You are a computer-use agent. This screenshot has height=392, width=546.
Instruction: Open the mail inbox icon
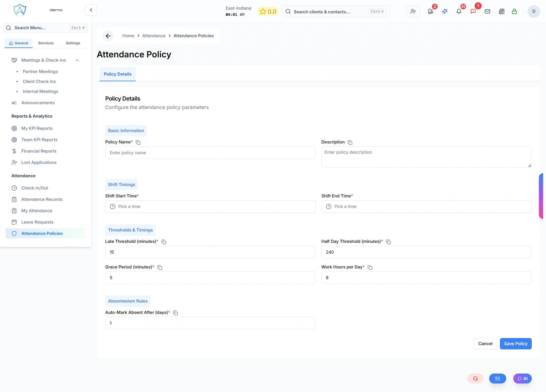pos(487,12)
